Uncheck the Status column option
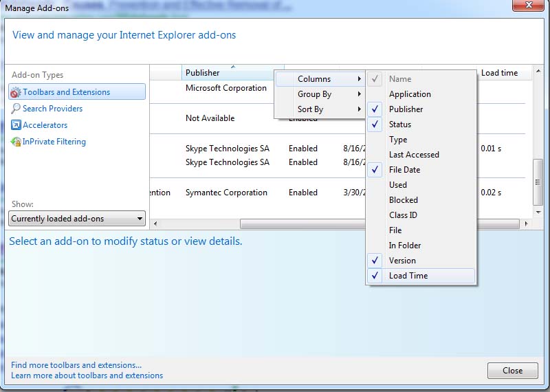 [421, 124]
